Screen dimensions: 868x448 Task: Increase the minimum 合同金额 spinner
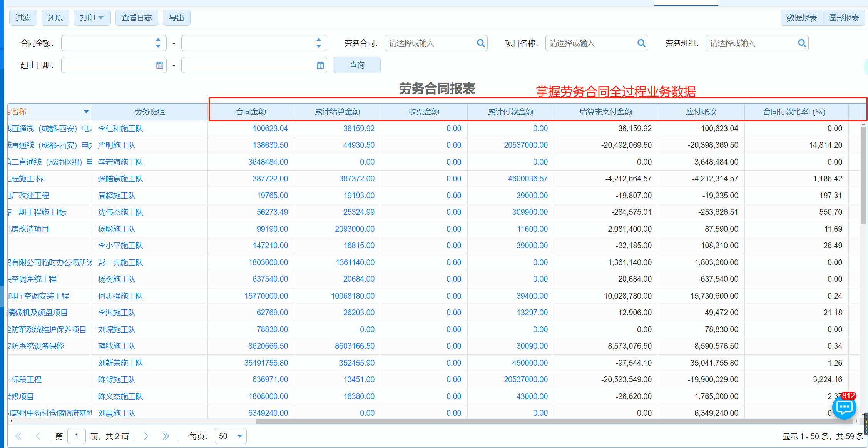click(158, 40)
